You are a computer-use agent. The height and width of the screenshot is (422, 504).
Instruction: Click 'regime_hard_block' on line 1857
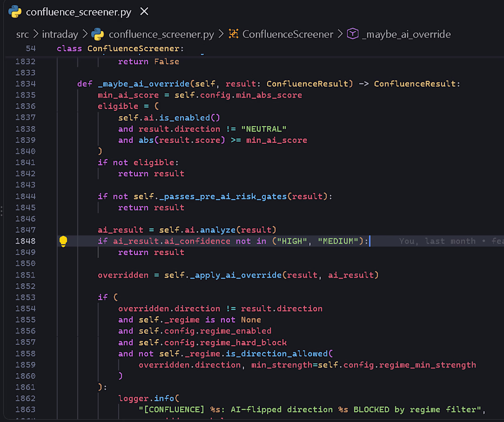(243, 343)
